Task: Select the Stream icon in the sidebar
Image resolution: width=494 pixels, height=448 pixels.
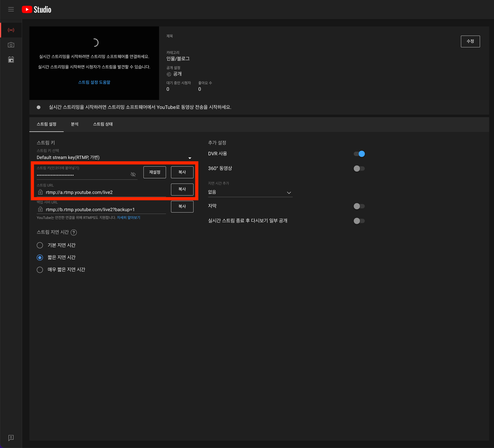Action: click(11, 30)
